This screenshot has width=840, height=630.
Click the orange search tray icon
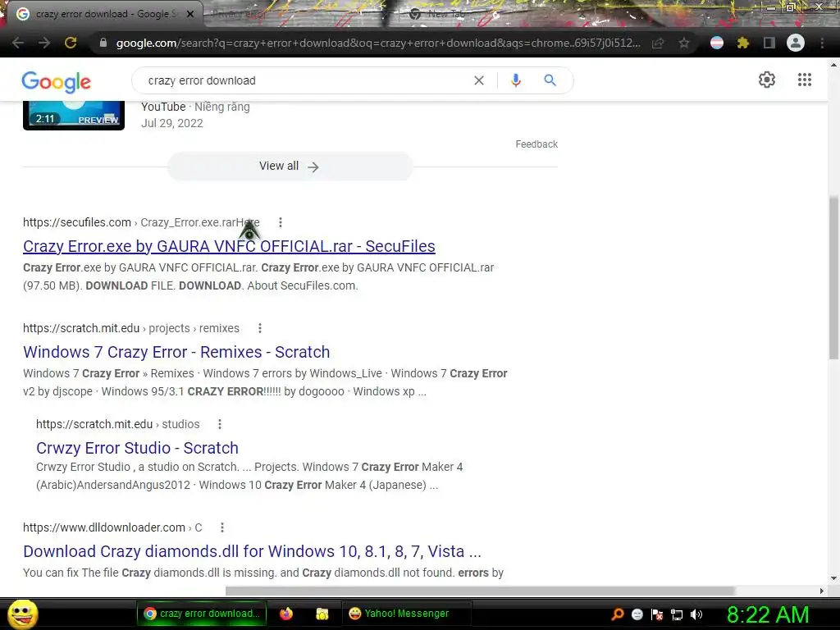(618, 614)
